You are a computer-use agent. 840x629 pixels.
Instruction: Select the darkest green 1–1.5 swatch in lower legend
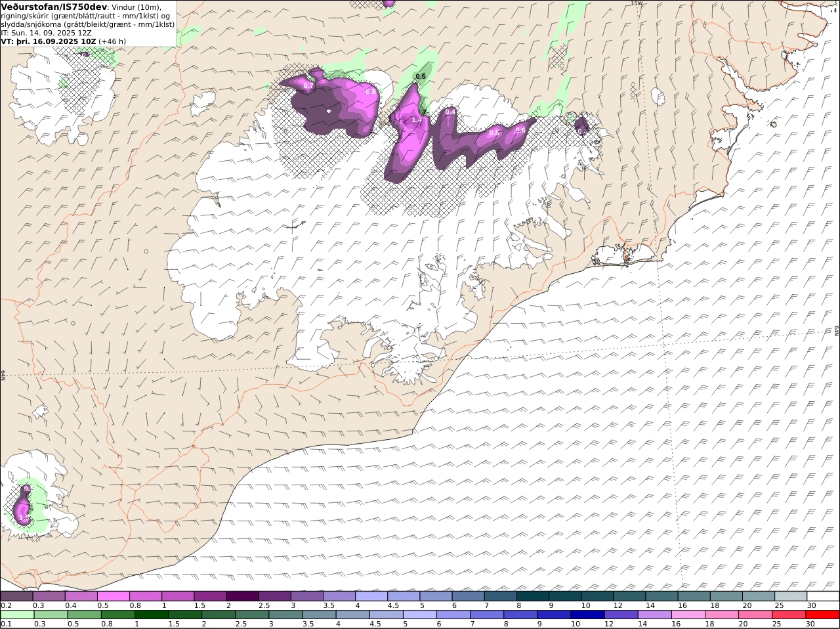[152, 615]
